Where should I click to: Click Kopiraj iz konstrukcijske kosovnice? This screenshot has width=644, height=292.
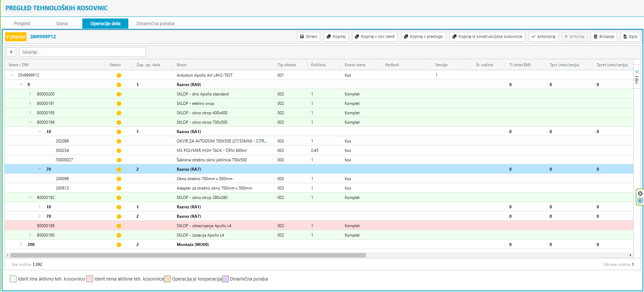(x=487, y=37)
